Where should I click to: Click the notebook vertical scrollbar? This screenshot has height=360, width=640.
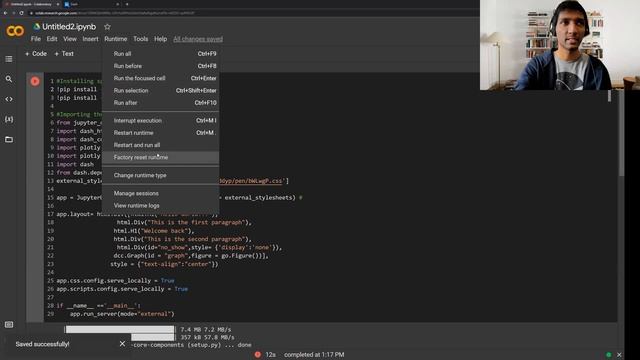[x=621, y=135]
